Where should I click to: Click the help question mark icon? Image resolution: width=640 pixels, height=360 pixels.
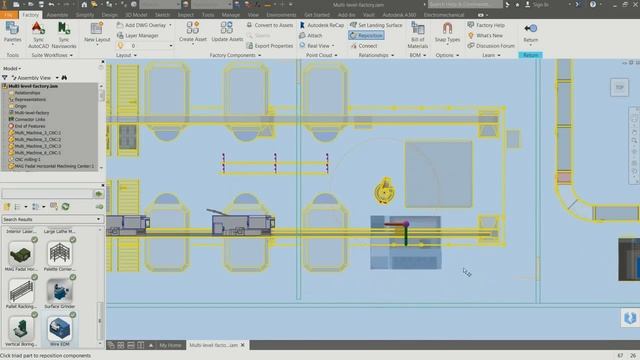coord(593,4)
